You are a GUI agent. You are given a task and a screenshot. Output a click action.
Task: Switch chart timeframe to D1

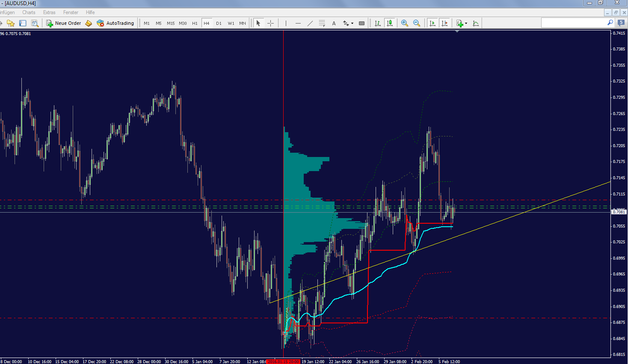[219, 23]
